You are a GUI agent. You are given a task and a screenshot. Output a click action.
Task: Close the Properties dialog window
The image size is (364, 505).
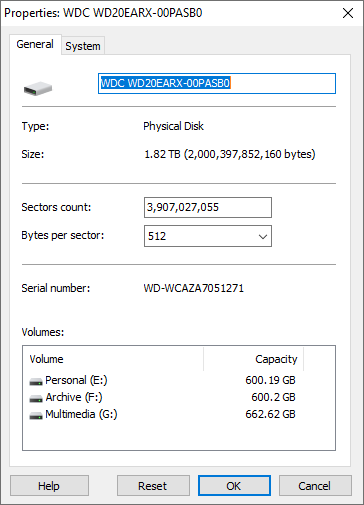click(348, 13)
